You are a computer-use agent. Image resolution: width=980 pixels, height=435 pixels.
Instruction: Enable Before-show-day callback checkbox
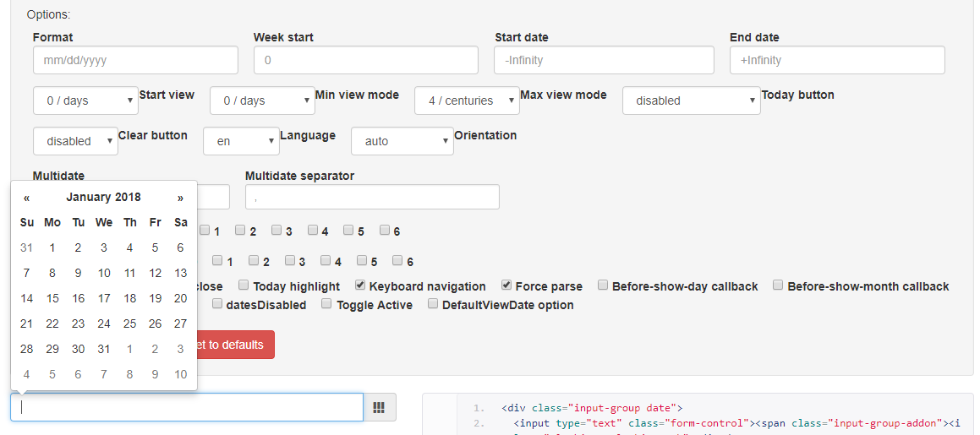(x=603, y=285)
